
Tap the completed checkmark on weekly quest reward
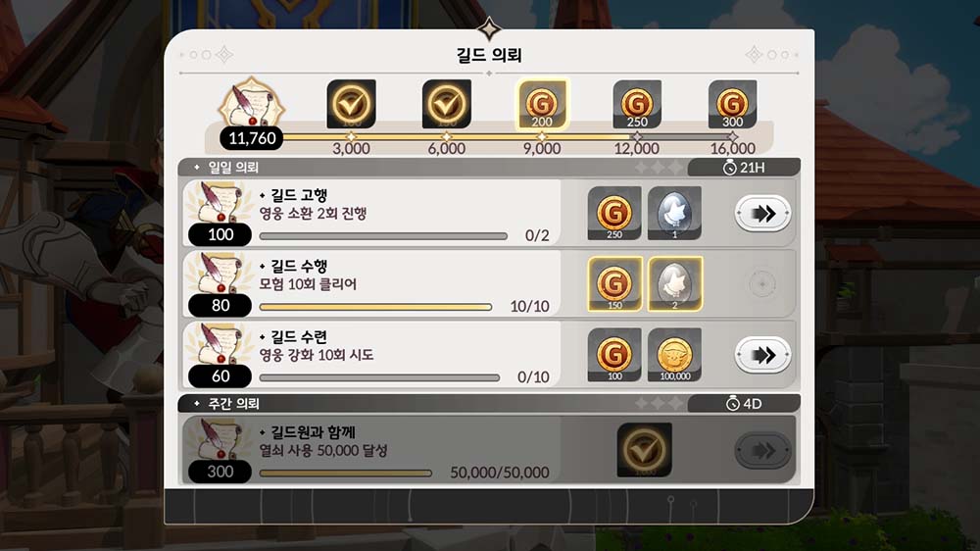click(x=645, y=450)
